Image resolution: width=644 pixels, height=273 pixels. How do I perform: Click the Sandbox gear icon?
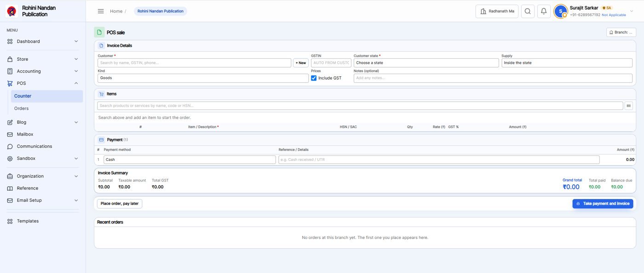click(10, 159)
